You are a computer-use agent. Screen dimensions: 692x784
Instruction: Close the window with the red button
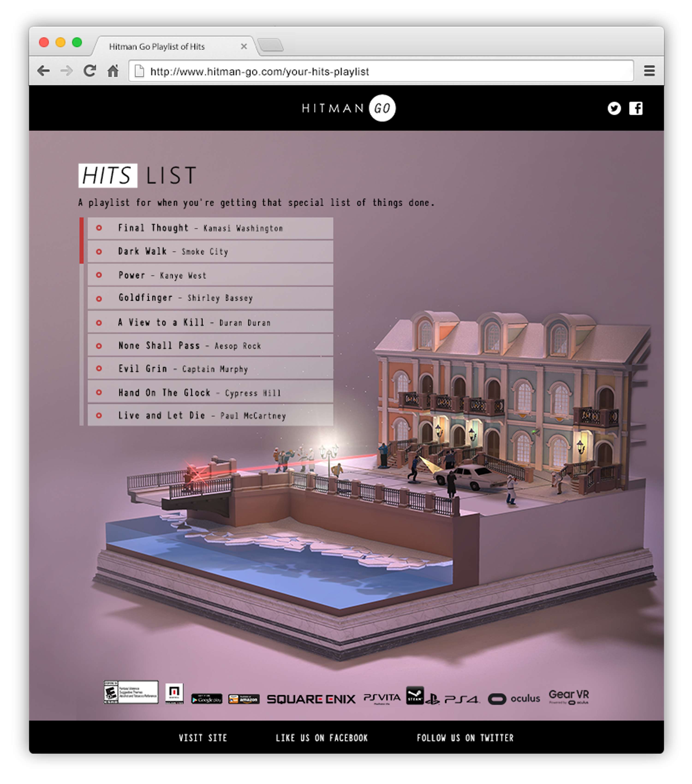click(44, 42)
